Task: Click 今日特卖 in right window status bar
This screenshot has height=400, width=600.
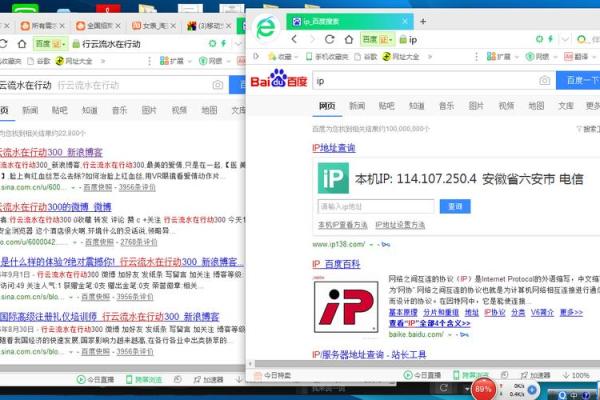Action: [x=273, y=376]
